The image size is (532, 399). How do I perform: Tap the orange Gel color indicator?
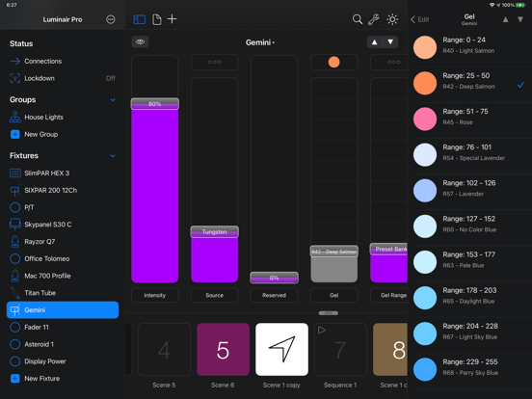coord(333,62)
